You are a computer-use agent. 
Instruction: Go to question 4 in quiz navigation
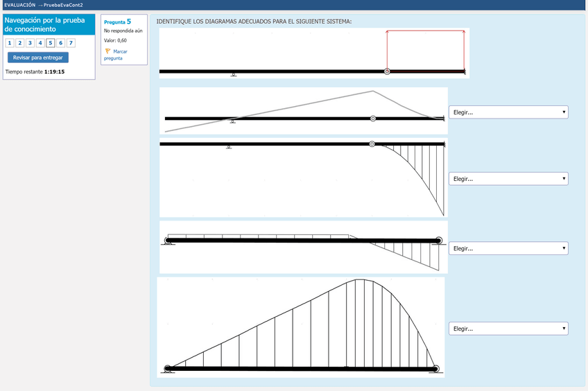click(x=40, y=43)
